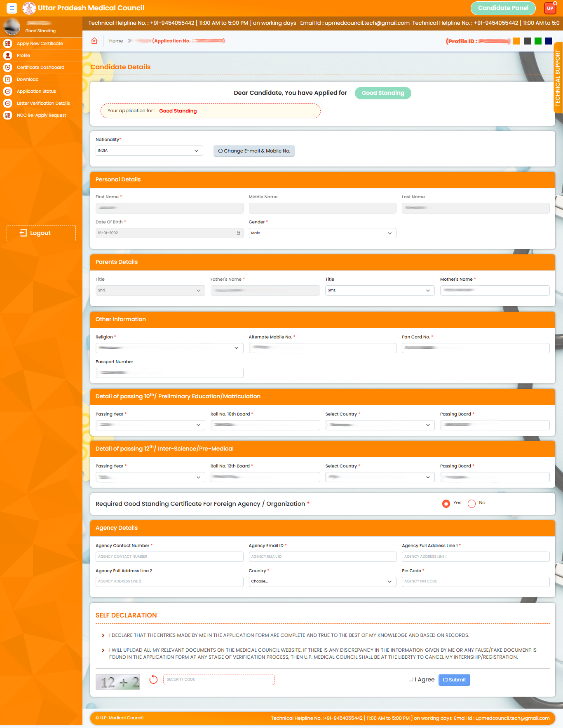Open Application Status from sidebar
The width and height of the screenshot is (563, 728).
pyautogui.click(x=36, y=91)
